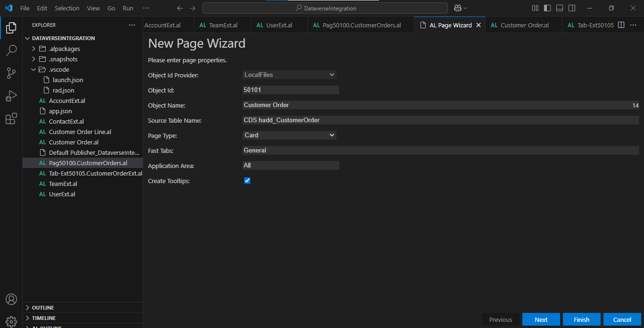Switch to the Pag50100.CustomerOrders.al tab

[x=361, y=25]
